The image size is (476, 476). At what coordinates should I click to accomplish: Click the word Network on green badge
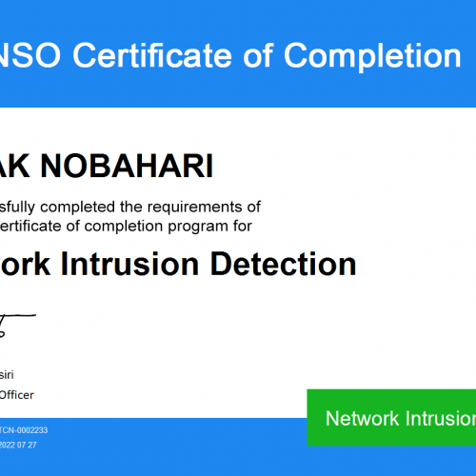point(362,418)
